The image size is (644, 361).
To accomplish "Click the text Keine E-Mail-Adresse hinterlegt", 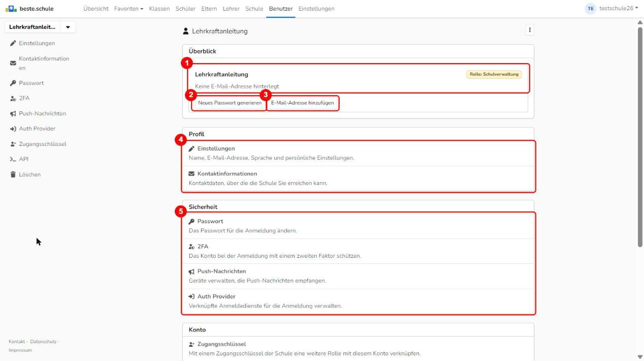I will 237,86.
